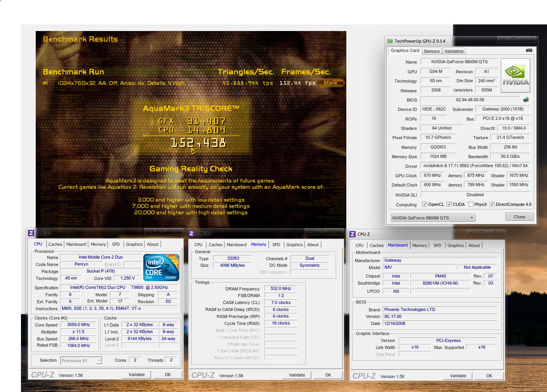Open SPD tab in middle CPU-Z window
This screenshot has width=547, height=392.
[276, 245]
